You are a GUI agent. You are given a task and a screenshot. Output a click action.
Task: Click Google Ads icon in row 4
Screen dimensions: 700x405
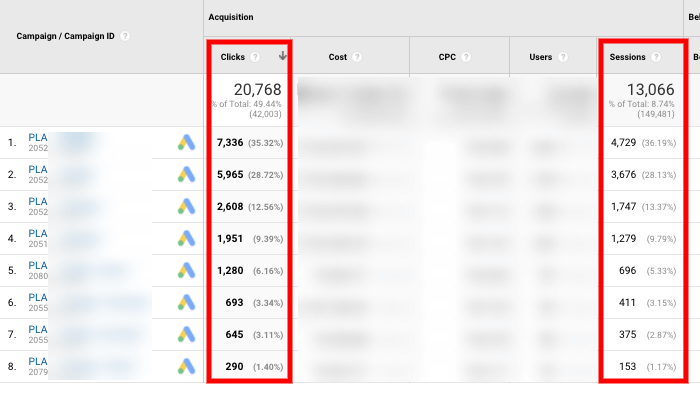click(x=187, y=238)
